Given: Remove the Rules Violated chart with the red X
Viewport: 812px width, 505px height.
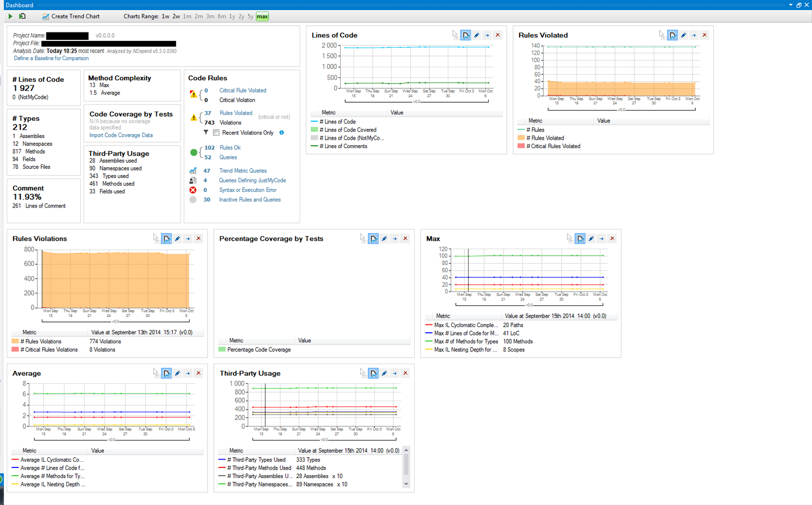Looking at the screenshot, I should (705, 35).
